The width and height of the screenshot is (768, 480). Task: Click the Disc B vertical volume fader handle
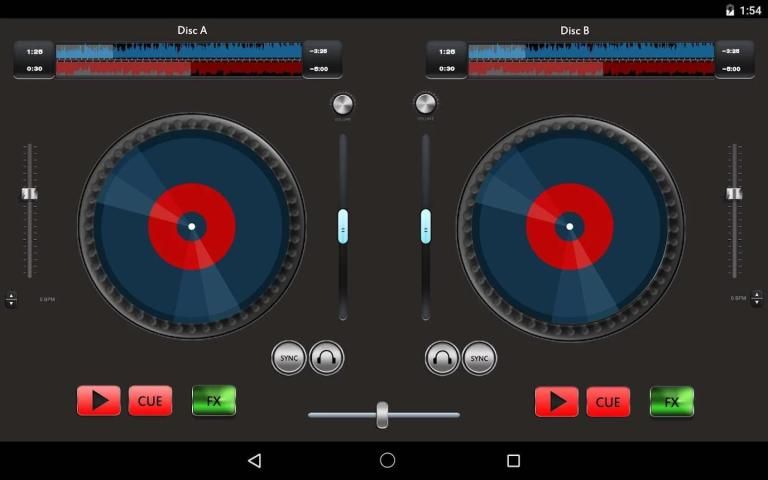[x=426, y=226]
